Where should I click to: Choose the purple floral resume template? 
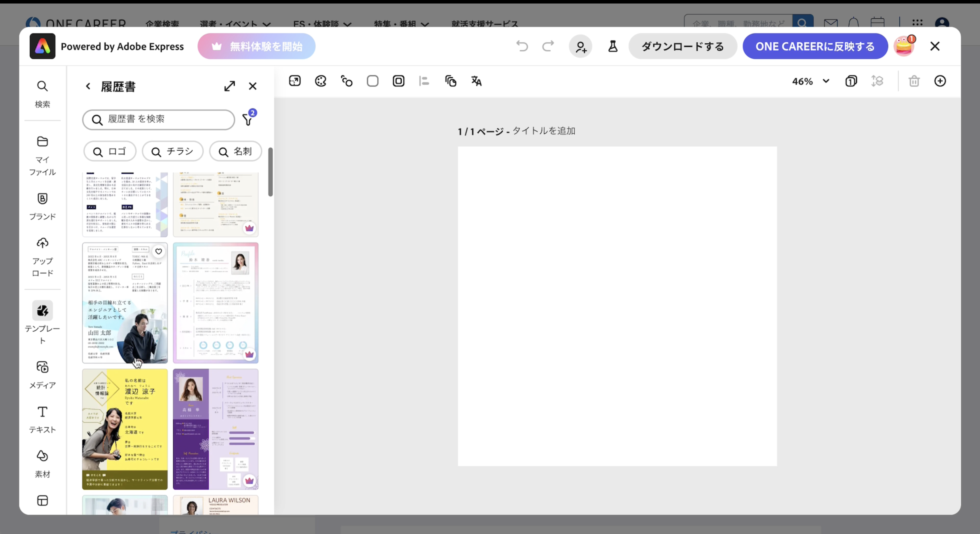point(216,429)
